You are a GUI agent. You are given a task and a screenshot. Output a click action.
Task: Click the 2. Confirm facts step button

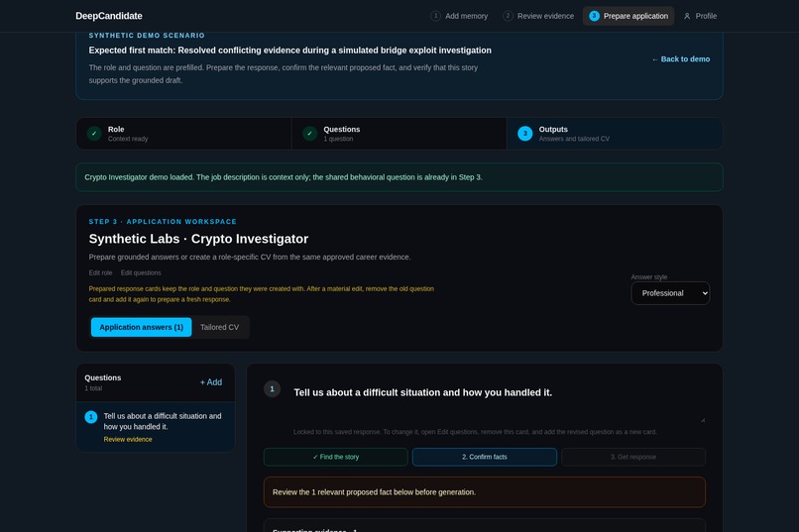(485, 457)
